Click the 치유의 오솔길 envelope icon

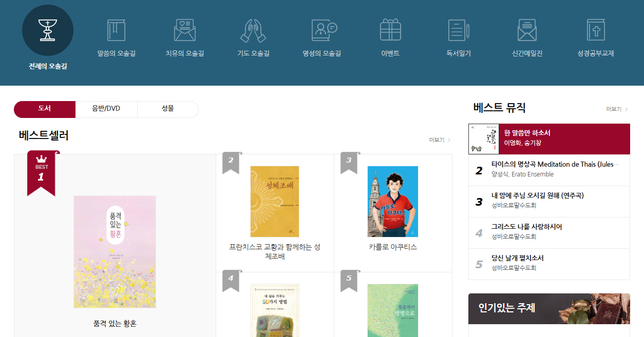point(184,30)
